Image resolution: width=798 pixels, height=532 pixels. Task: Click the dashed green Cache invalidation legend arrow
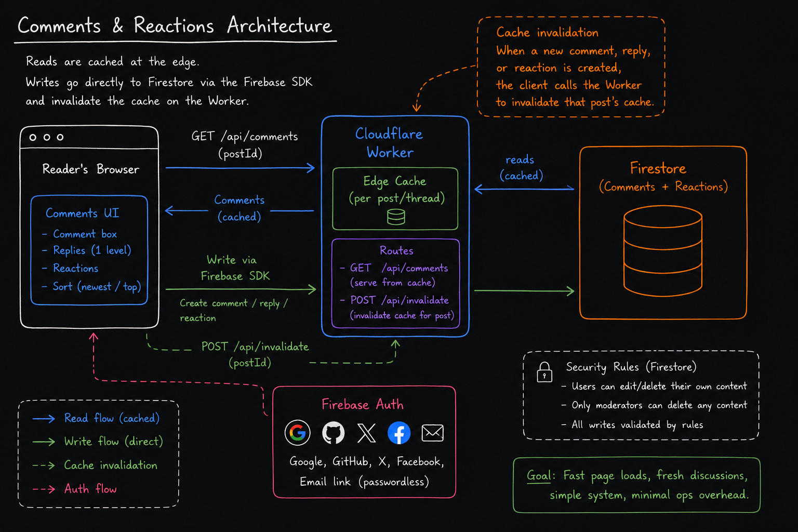click(x=44, y=465)
